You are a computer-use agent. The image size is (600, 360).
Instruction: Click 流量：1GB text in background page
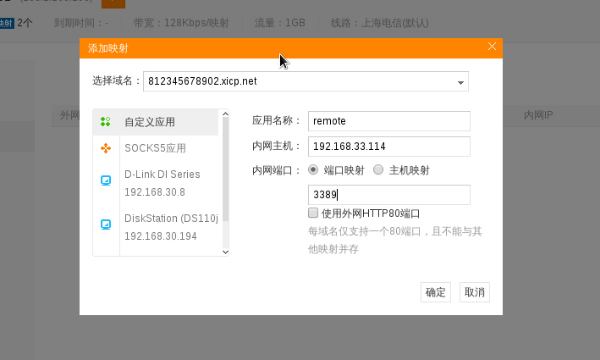(x=280, y=23)
